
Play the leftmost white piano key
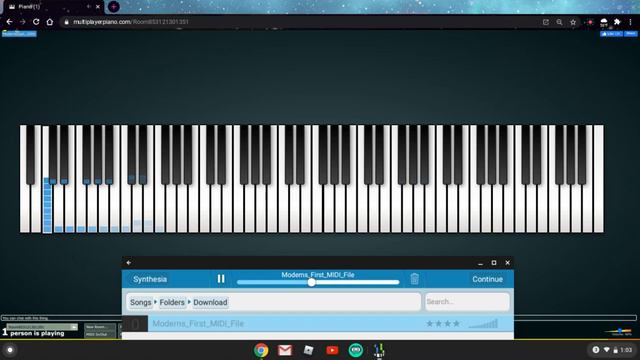tap(24, 208)
